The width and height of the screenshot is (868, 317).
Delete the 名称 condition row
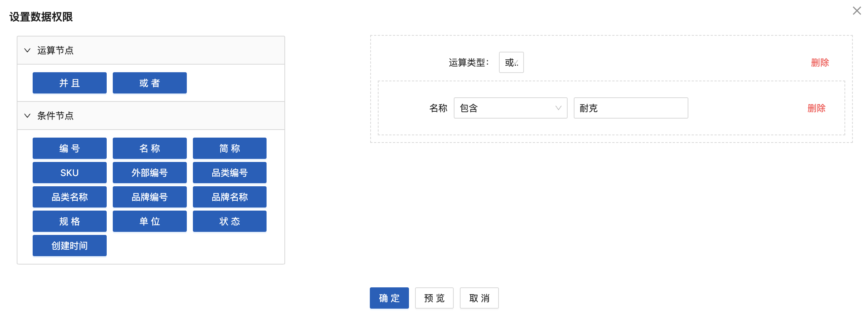(x=816, y=108)
